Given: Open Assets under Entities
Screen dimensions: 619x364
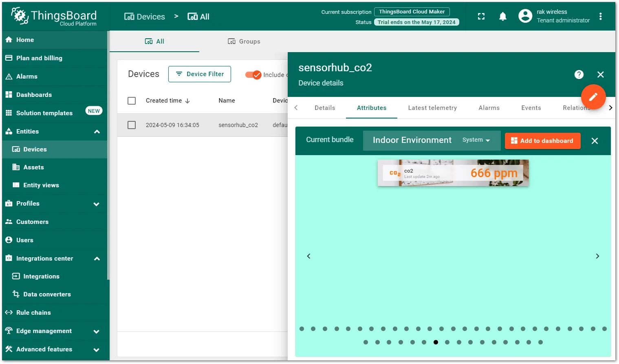Looking at the screenshot, I should coord(55,167).
